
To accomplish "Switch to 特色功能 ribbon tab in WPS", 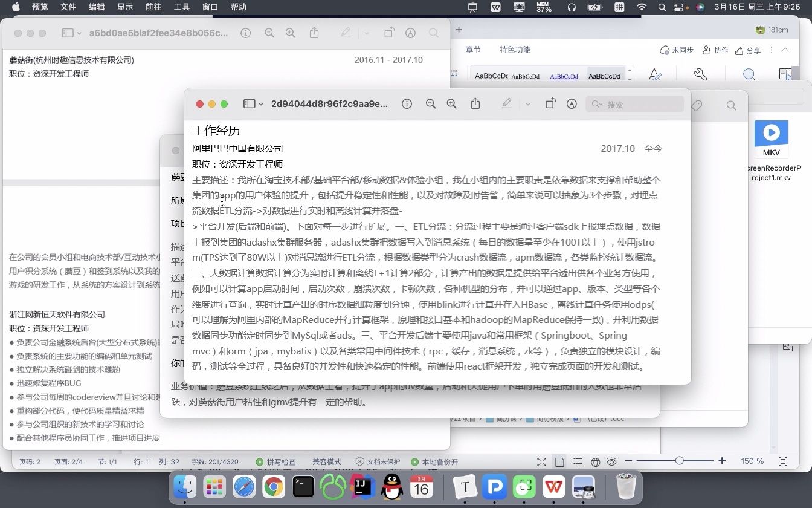I will pyautogui.click(x=515, y=50).
